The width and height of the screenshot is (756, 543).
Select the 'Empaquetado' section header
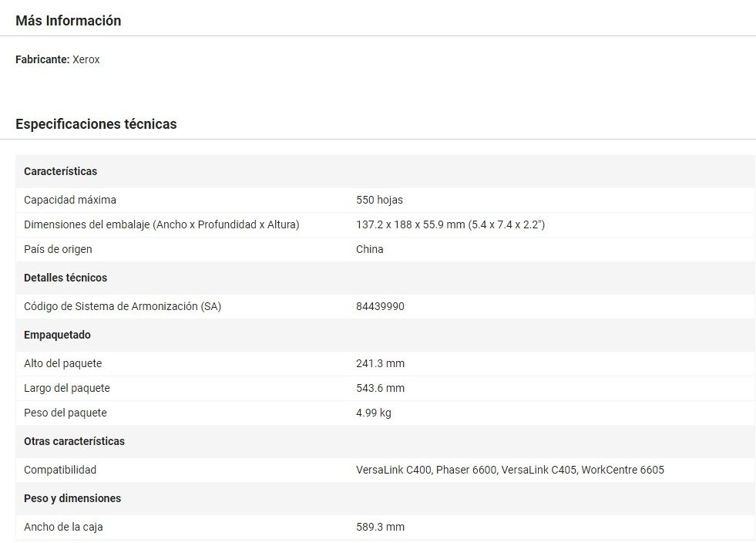[x=57, y=335]
